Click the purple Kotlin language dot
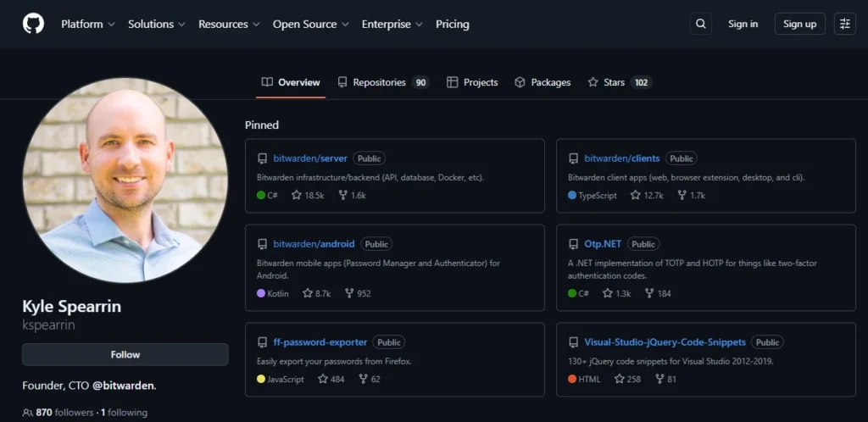Screen dimensions: 868x422 pyautogui.click(x=261, y=293)
